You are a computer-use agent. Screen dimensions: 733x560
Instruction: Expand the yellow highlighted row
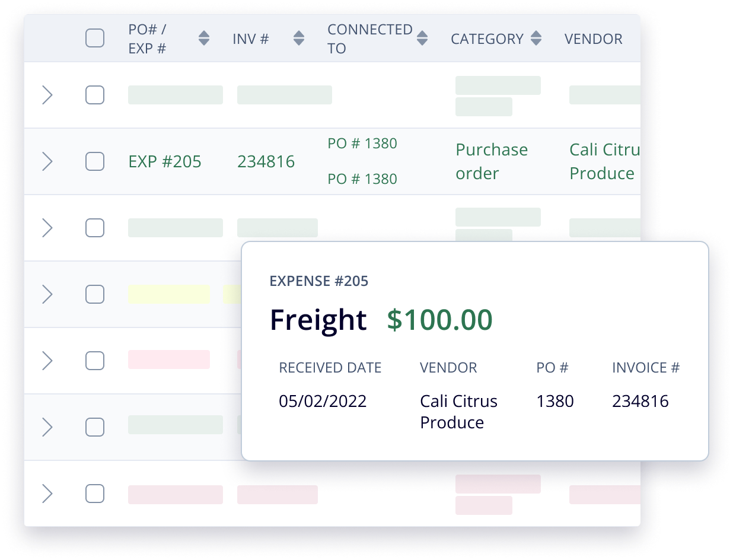point(48,294)
